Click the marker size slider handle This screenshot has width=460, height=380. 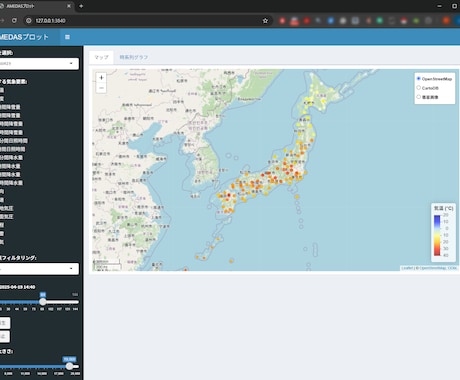click(69, 366)
